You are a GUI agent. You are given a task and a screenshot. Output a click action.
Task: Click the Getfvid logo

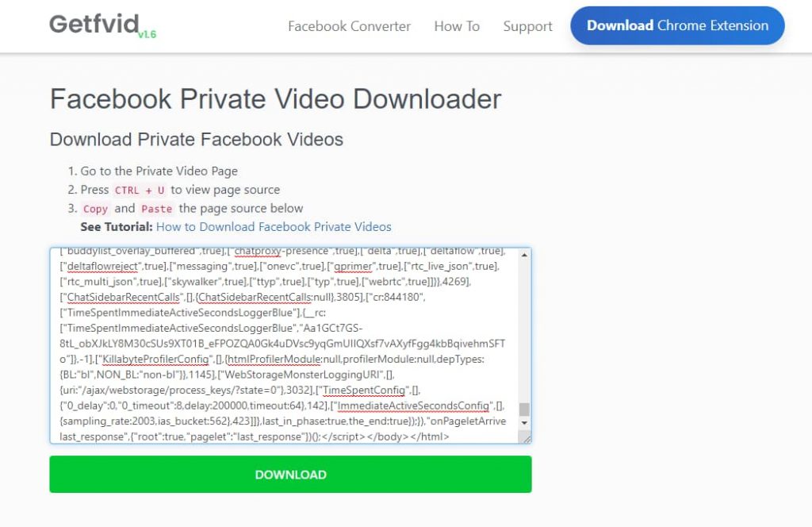click(x=94, y=24)
